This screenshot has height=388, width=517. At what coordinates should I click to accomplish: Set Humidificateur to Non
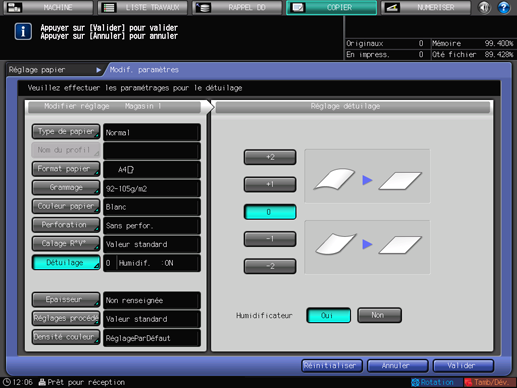[379, 315]
